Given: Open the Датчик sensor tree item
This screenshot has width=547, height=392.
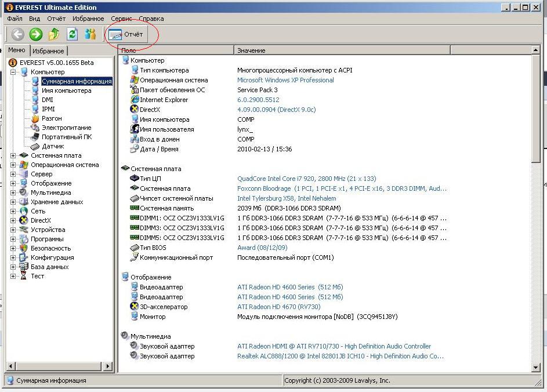Looking at the screenshot, I should tap(53, 146).
